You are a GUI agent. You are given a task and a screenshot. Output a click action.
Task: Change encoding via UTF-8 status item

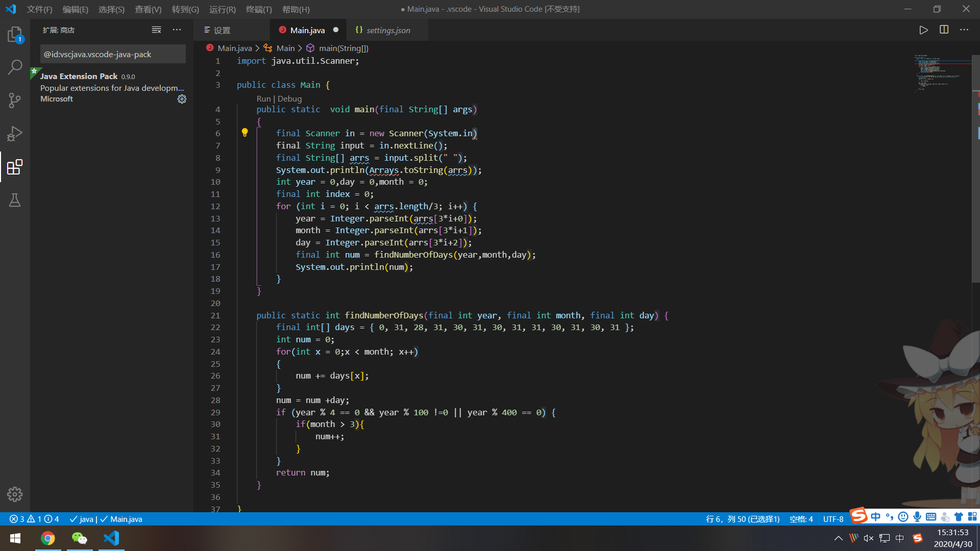[x=833, y=519]
